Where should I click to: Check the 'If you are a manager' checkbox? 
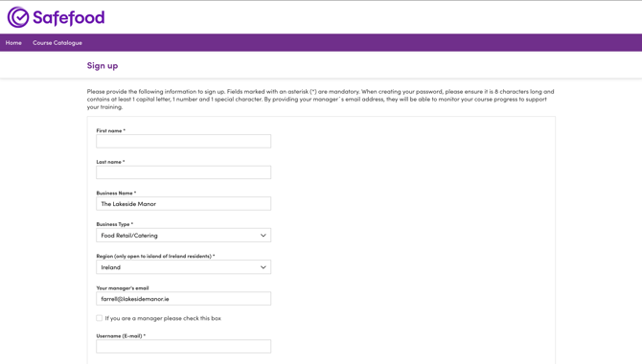coord(99,318)
